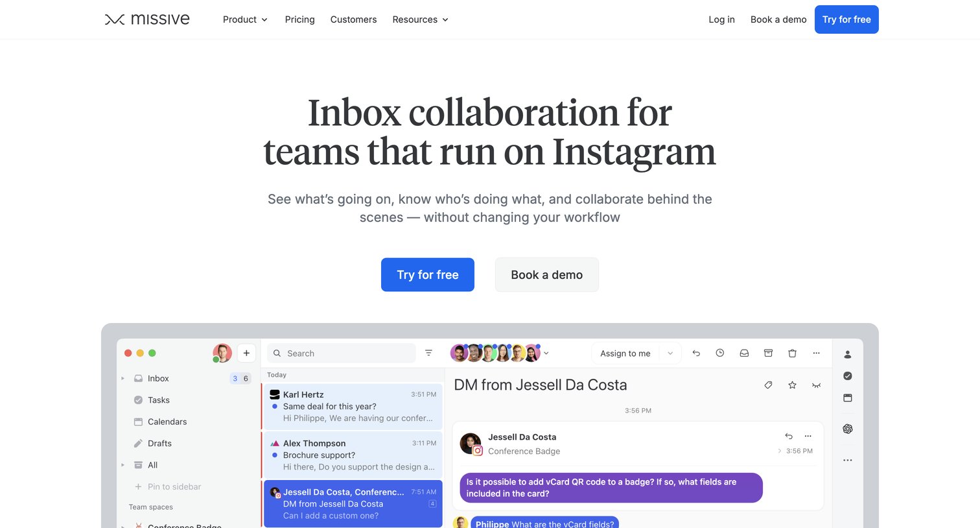This screenshot has height=528, width=980.
Task: Click Pin to sidebar
Action: [167, 486]
